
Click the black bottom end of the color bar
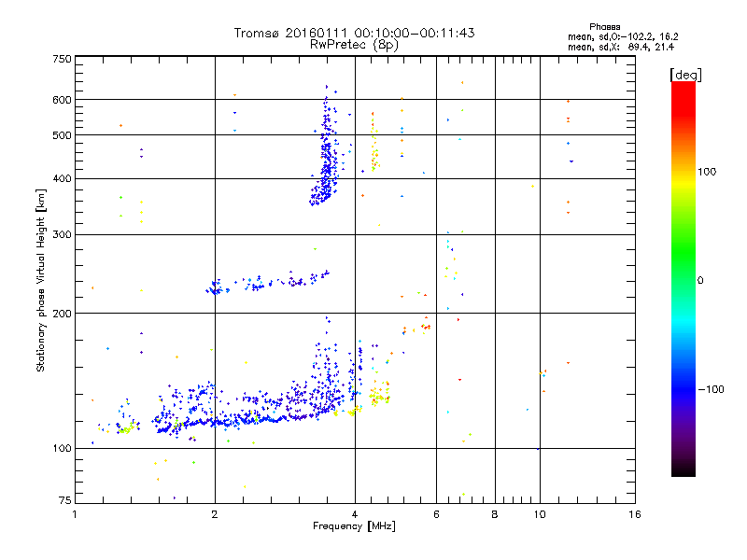coord(684,471)
